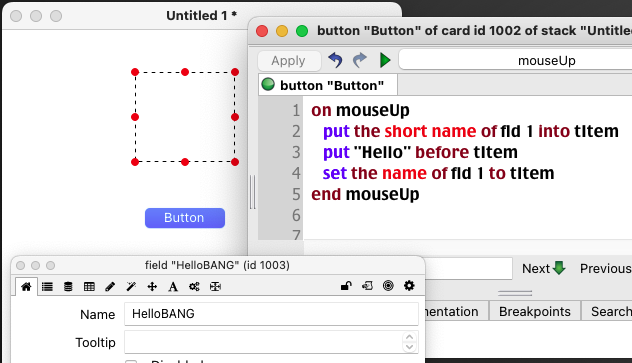This screenshot has width=632, height=363.
Task: Click the Next find button with green arrow
Action: coord(543,268)
